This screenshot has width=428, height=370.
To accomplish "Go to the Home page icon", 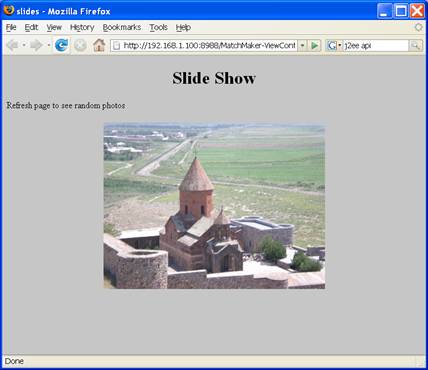I will pos(99,45).
